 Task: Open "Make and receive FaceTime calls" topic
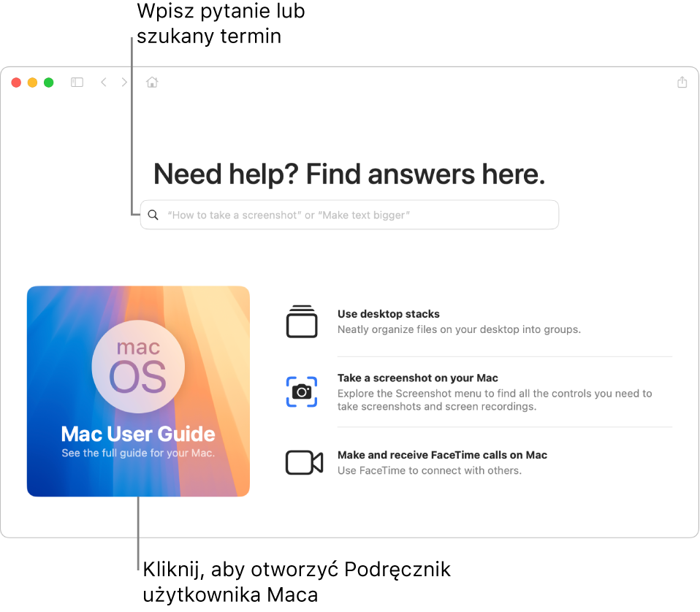coord(442,455)
